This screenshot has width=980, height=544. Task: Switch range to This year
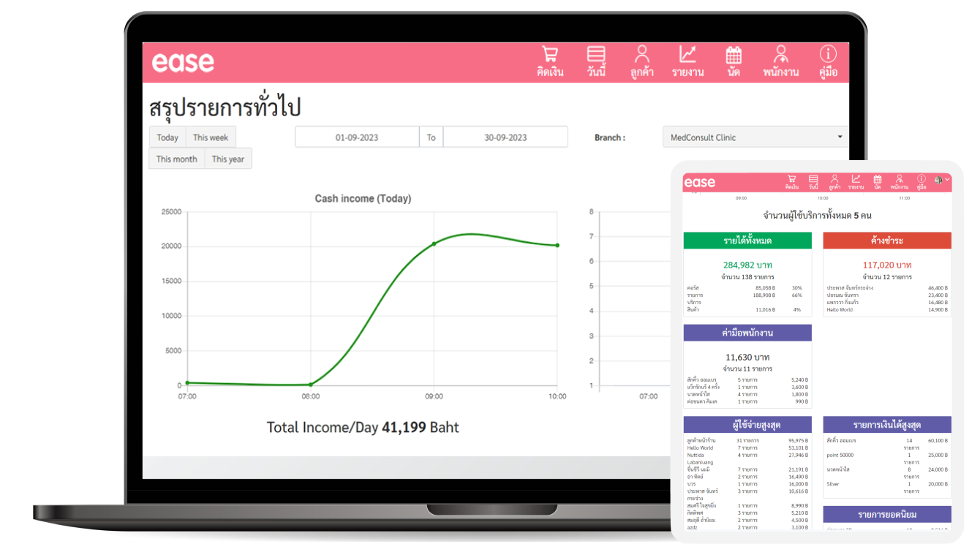point(228,159)
